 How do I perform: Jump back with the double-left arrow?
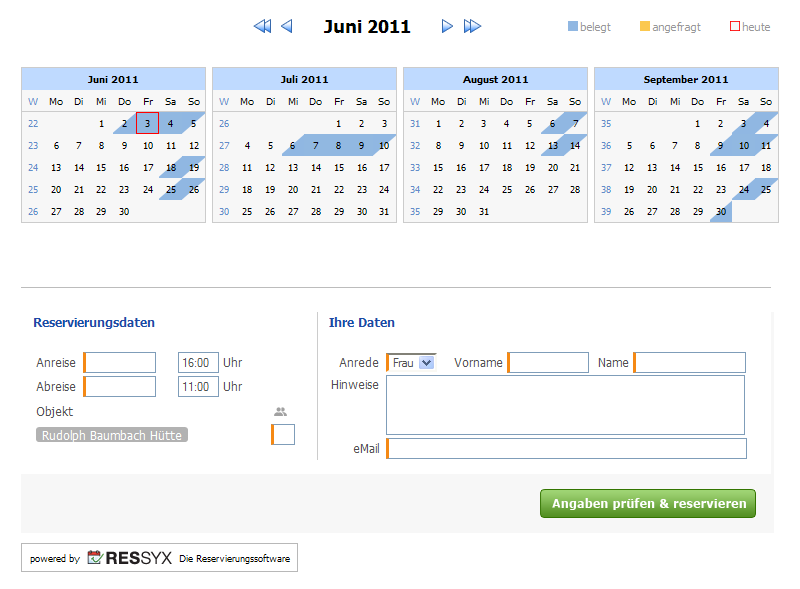[262, 27]
